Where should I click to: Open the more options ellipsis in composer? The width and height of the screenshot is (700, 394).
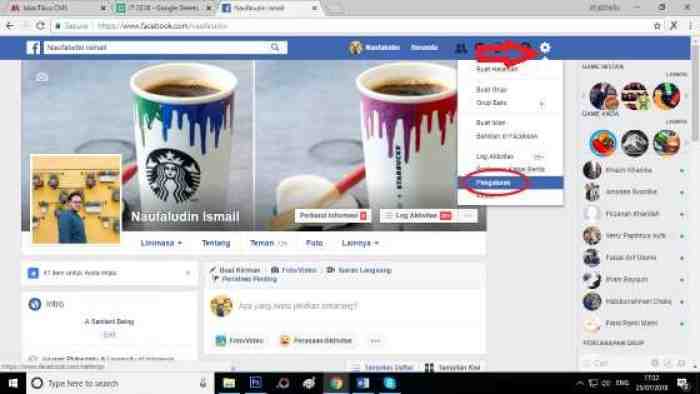(x=375, y=340)
